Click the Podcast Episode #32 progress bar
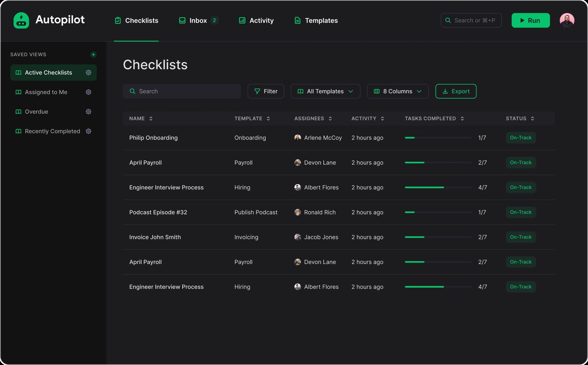This screenshot has width=588, height=365. 438,212
